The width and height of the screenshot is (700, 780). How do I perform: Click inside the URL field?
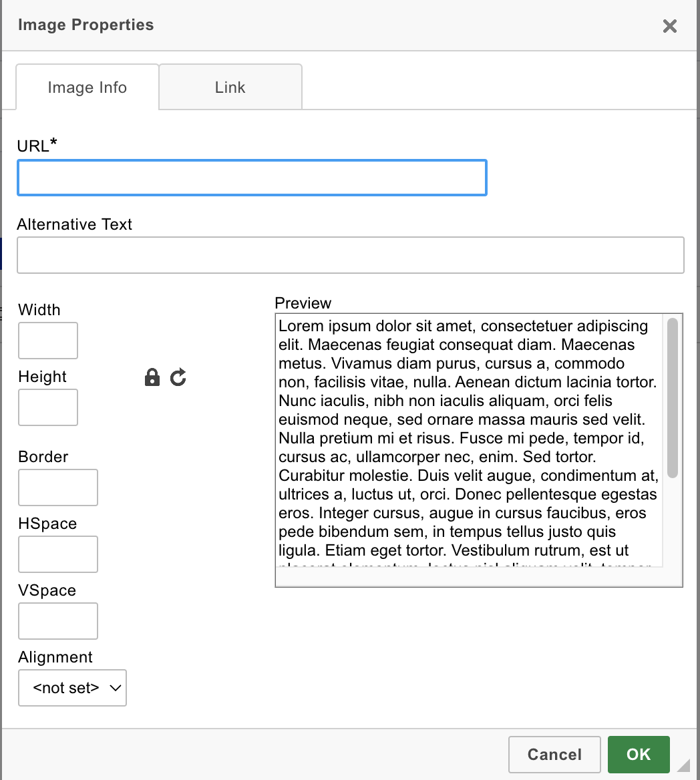(x=252, y=178)
